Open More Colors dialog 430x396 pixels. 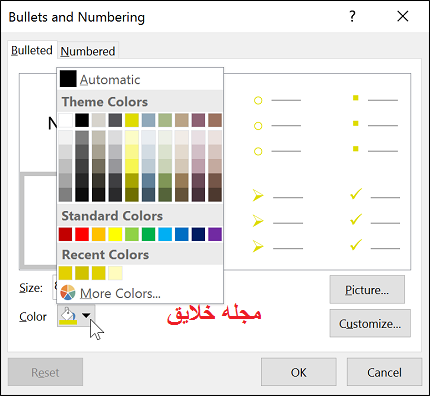tap(140, 293)
